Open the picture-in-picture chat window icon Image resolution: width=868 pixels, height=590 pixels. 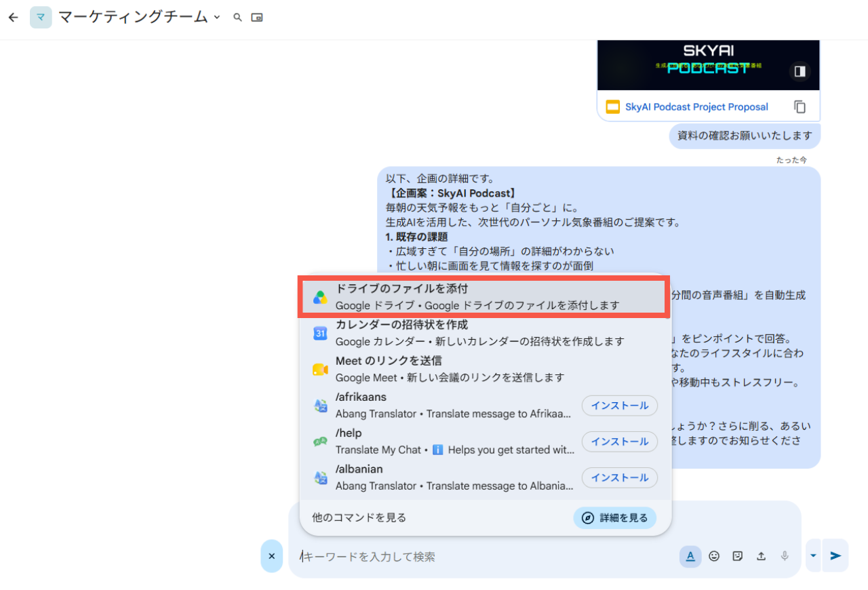(x=257, y=18)
